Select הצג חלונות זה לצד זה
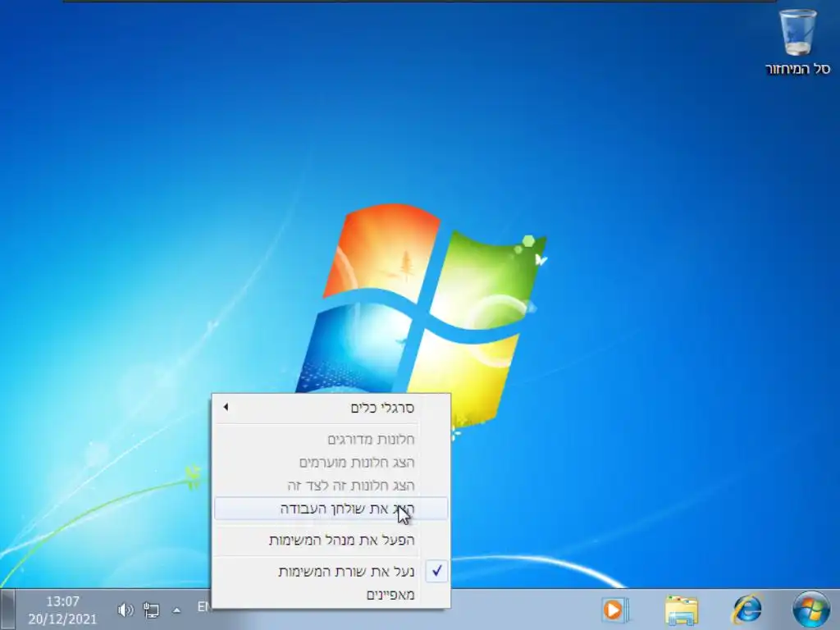This screenshot has width=840, height=630. click(x=331, y=486)
